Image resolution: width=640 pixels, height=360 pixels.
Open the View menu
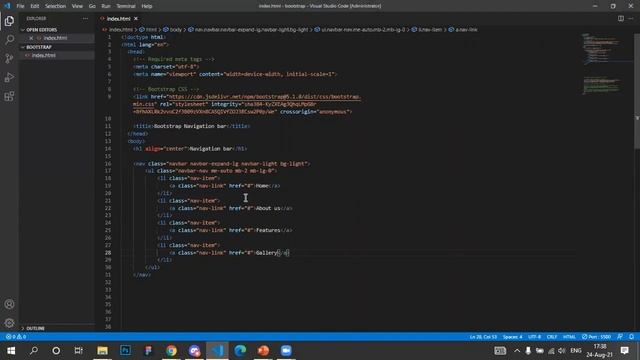click(x=77, y=6)
